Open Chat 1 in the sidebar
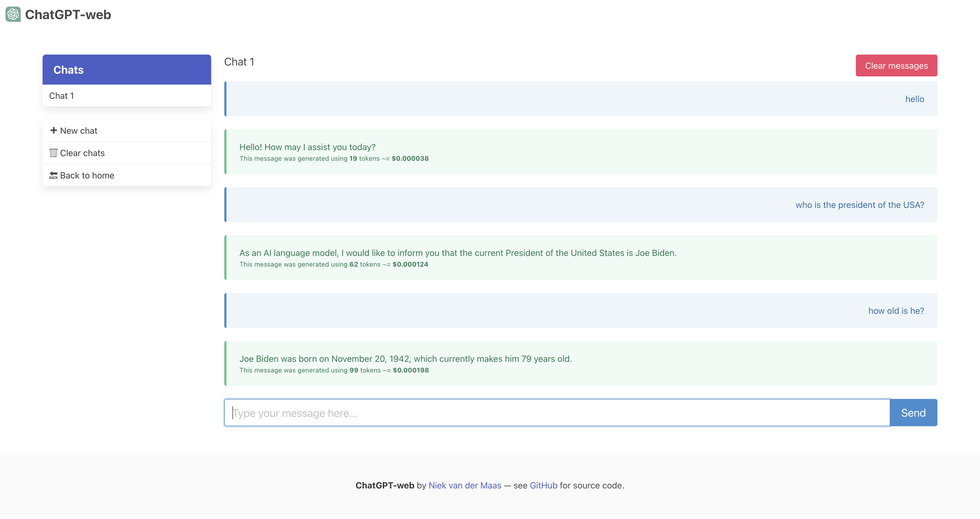This screenshot has width=980, height=519. click(62, 96)
